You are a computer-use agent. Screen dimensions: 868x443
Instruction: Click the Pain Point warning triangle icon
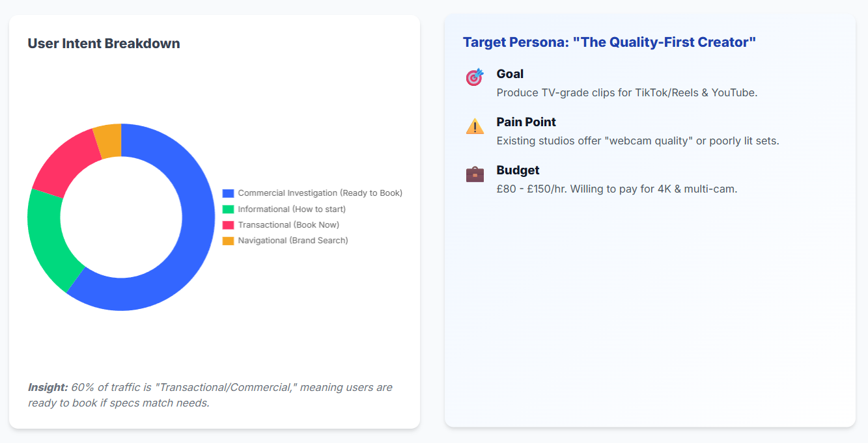[x=475, y=126]
